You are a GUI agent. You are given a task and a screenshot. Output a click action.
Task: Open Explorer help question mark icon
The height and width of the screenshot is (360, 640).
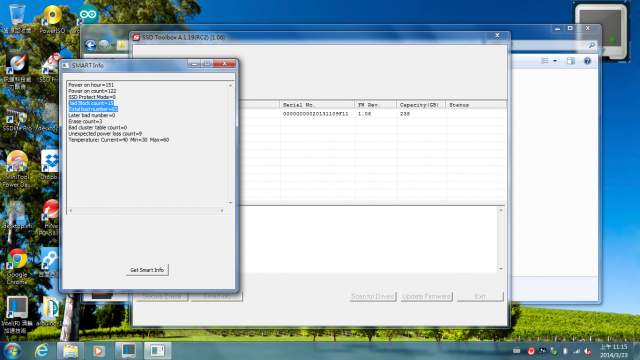coord(587,61)
